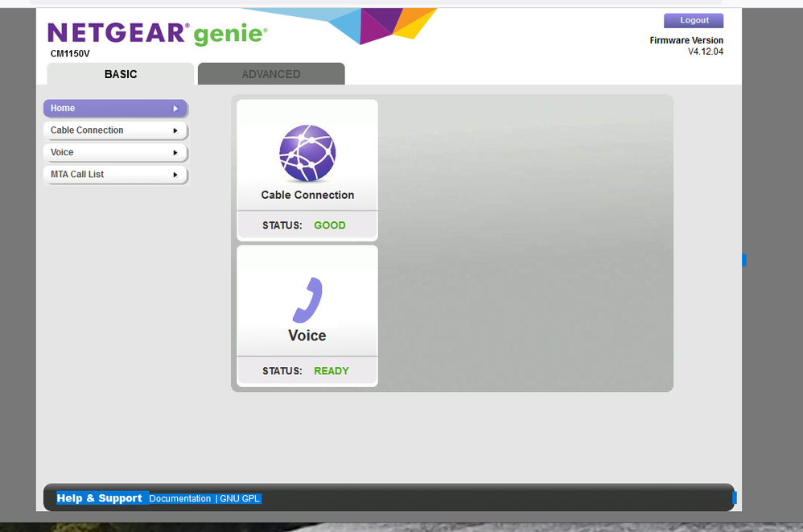Open the Cable Connection globe icon
803x532 pixels.
pos(307,153)
